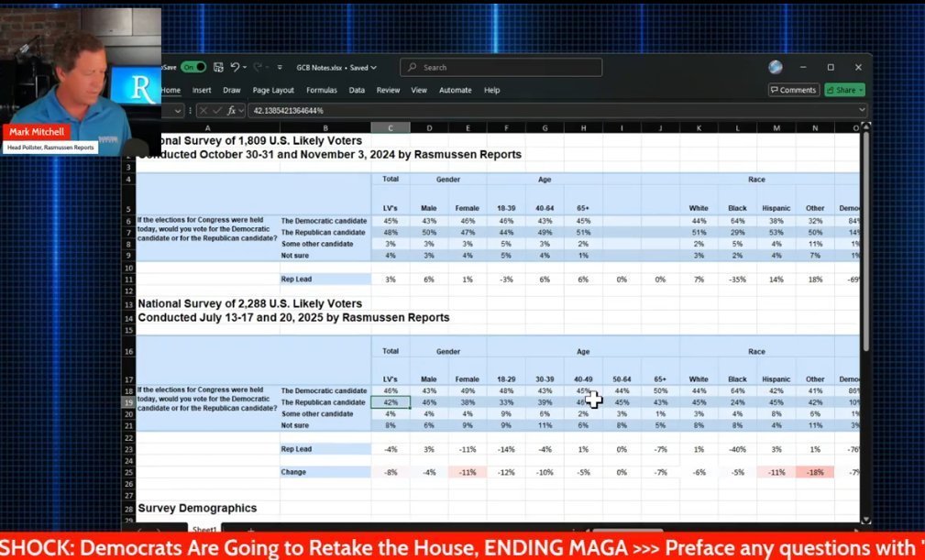
Task: Select the -40% Rep Lead cell under Black
Action: 737,449
